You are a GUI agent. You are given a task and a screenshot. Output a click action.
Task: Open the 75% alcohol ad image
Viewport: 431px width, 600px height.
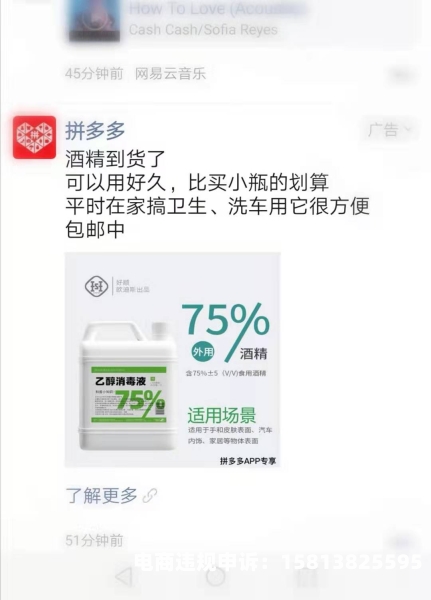tap(173, 360)
